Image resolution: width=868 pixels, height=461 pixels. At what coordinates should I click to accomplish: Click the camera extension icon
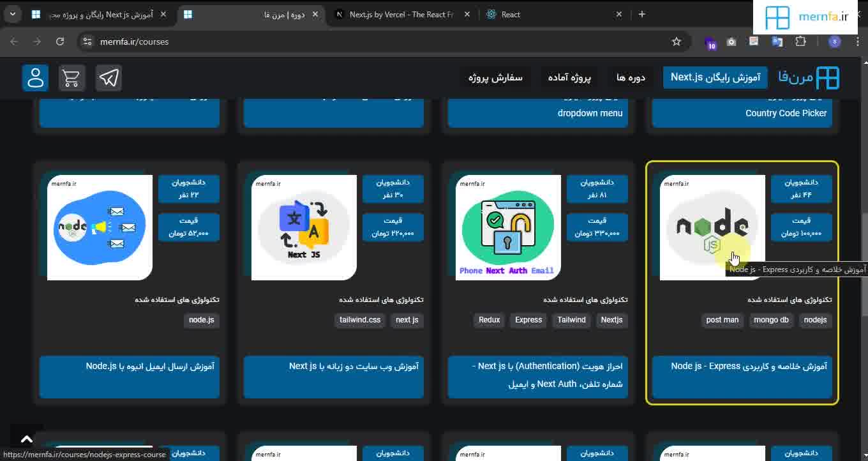pyautogui.click(x=731, y=42)
